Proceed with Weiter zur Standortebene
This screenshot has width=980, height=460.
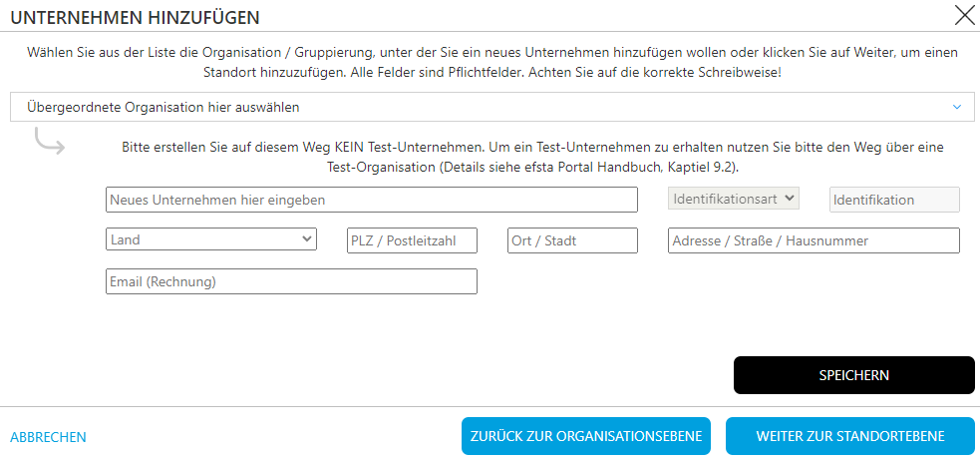pos(849,436)
